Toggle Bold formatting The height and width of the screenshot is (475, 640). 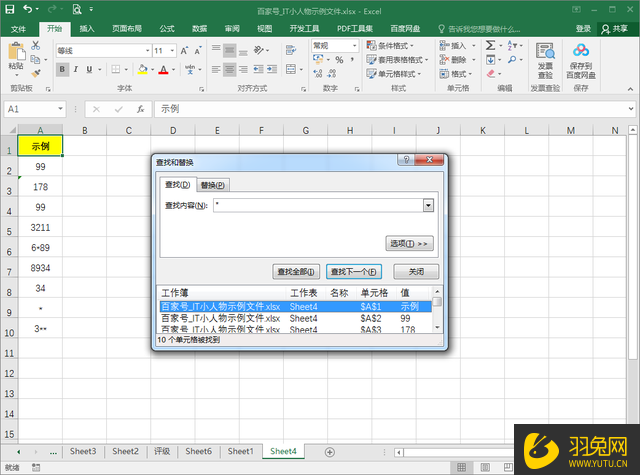pyautogui.click(x=62, y=69)
